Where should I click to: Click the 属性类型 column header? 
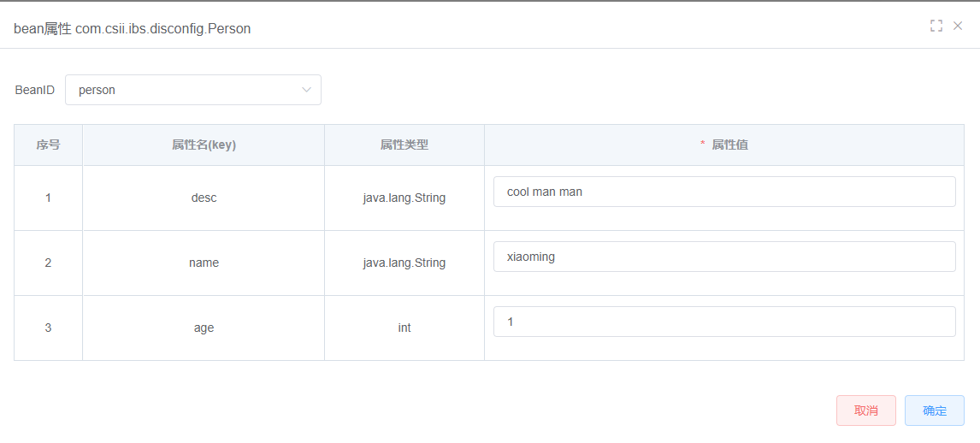click(404, 145)
